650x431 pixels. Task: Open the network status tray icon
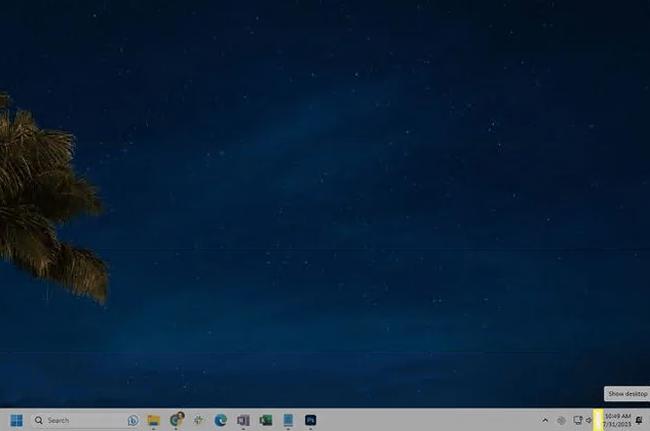pos(577,420)
